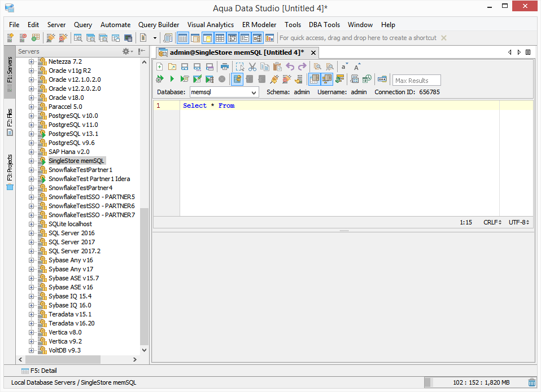Click the stacked scripts scroll icon in main toolbar
This screenshot has height=392, width=541.
click(x=168, y=38)
